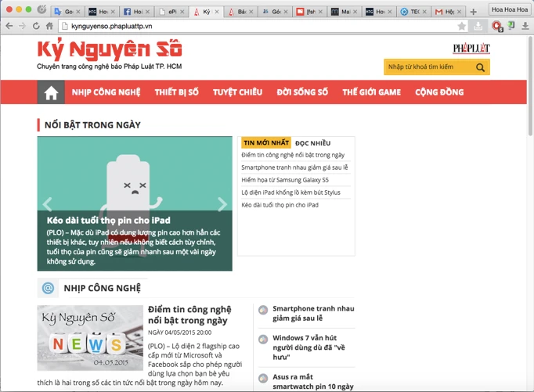The image size is (534, 392).
Task: Switch to the Đọc Nhiều tab
Action: [x=312, y=143]
